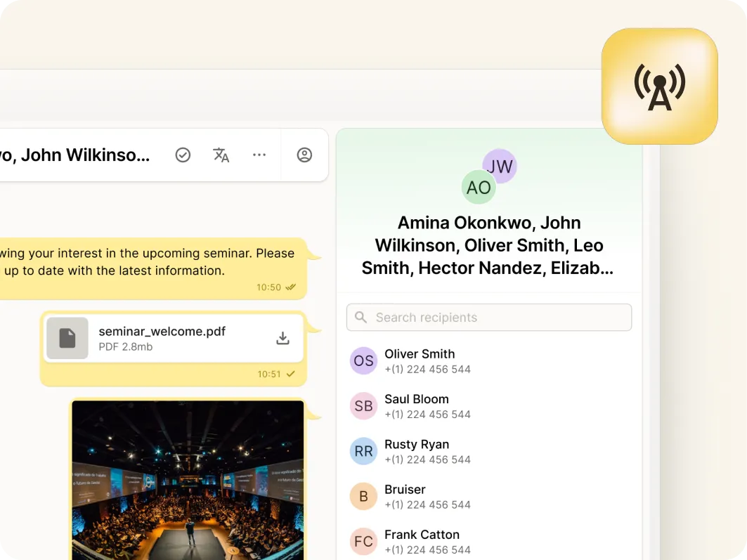Click Rusty Ryan's phone number

click(x=428, y=460)
